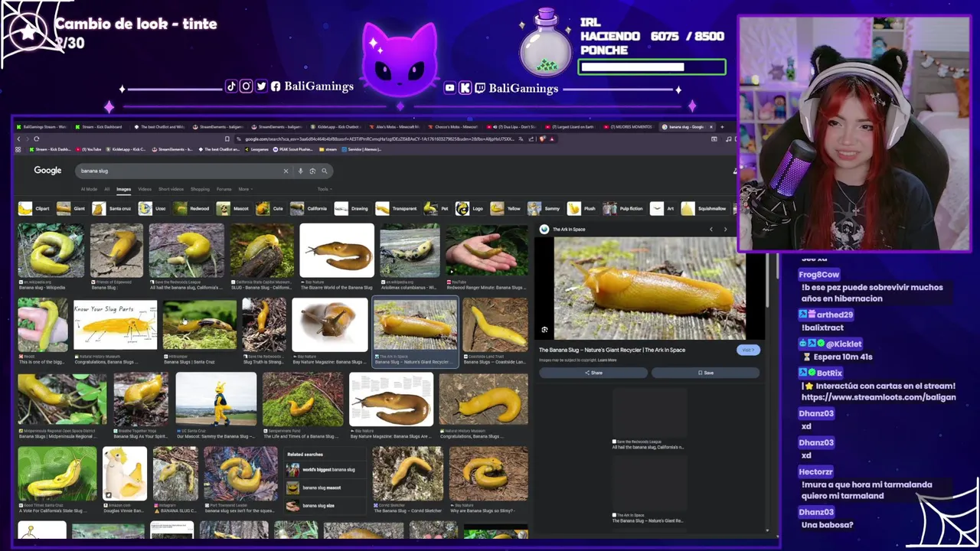Filter images by Transparent chip

point(397,208)
